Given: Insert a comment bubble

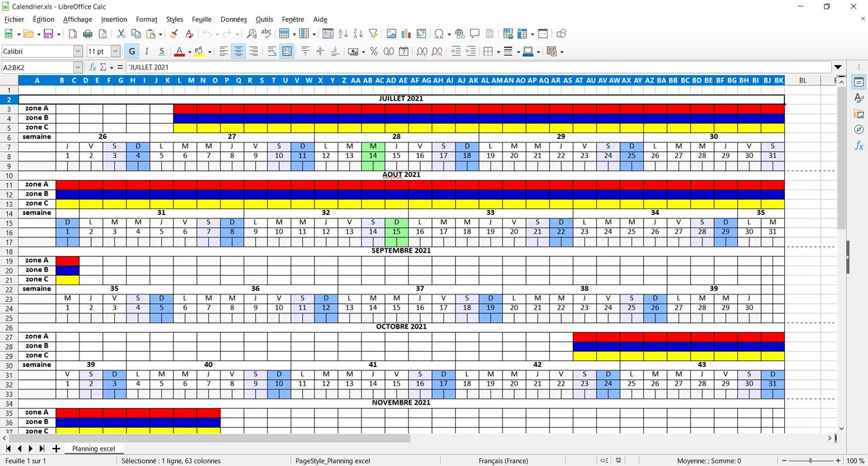Looking at the screenshot, I should tap(475, 33).
